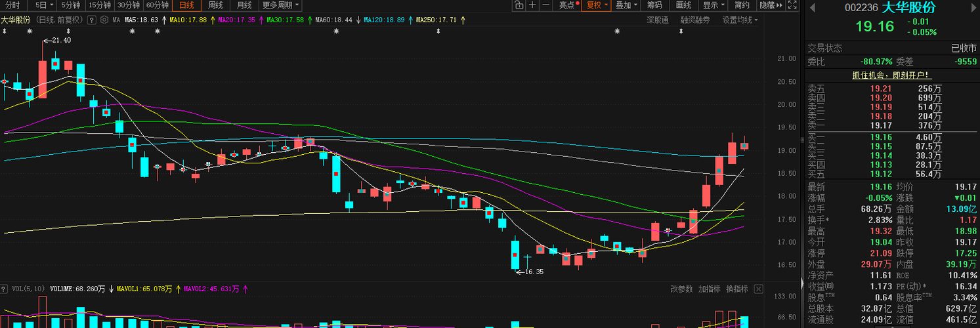The image size is (980, 328).
Task: Select the 5分钟 period tab
Action: (x=70, y=5)
